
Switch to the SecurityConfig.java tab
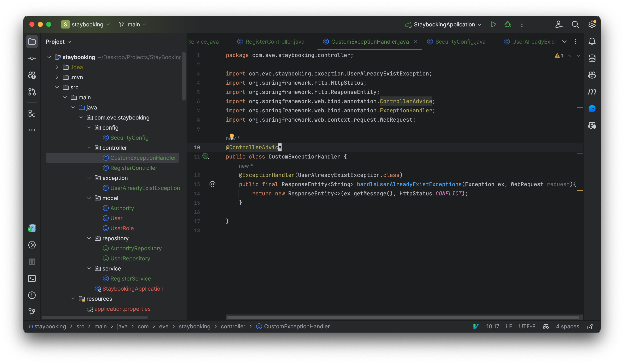pos(460,42)
